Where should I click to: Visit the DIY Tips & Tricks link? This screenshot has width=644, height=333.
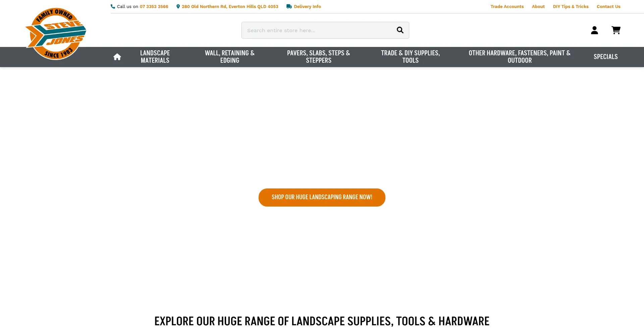coord(571,6)
